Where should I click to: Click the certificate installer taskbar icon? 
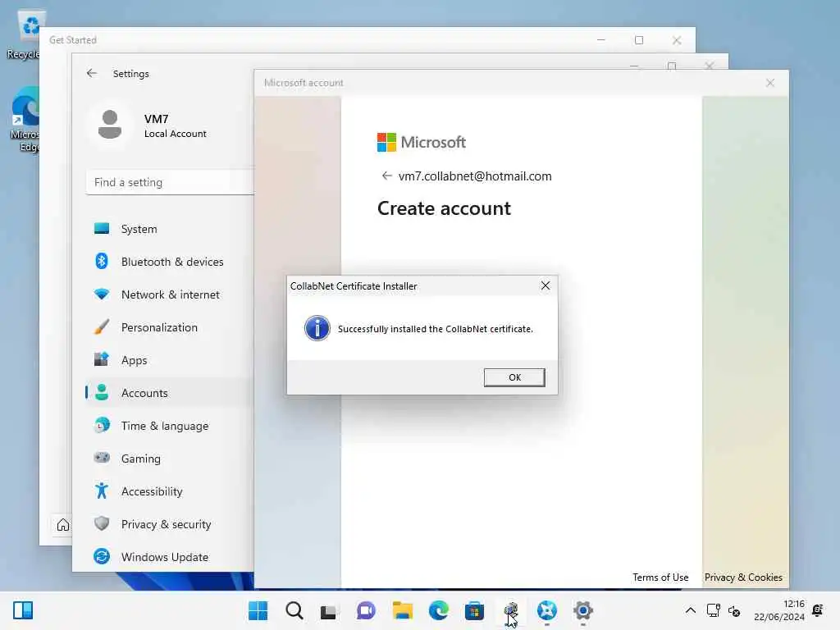(510, 610)
